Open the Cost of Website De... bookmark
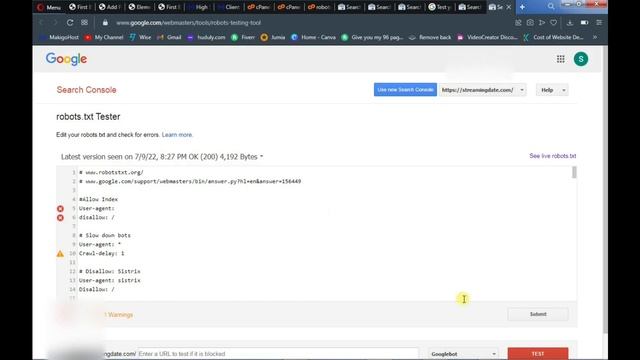Screen dimensions: 640x360 pos(553,37)
